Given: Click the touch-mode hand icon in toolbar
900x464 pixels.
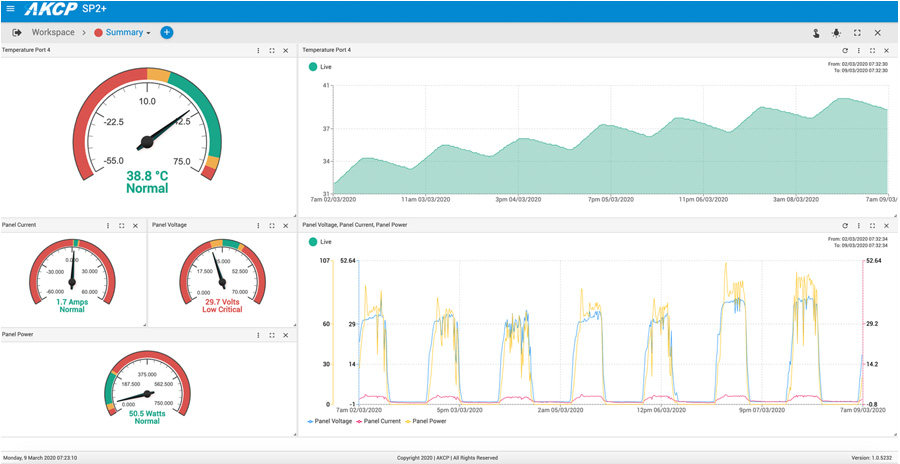Looking at the screenshot, I should click(816, 33).
